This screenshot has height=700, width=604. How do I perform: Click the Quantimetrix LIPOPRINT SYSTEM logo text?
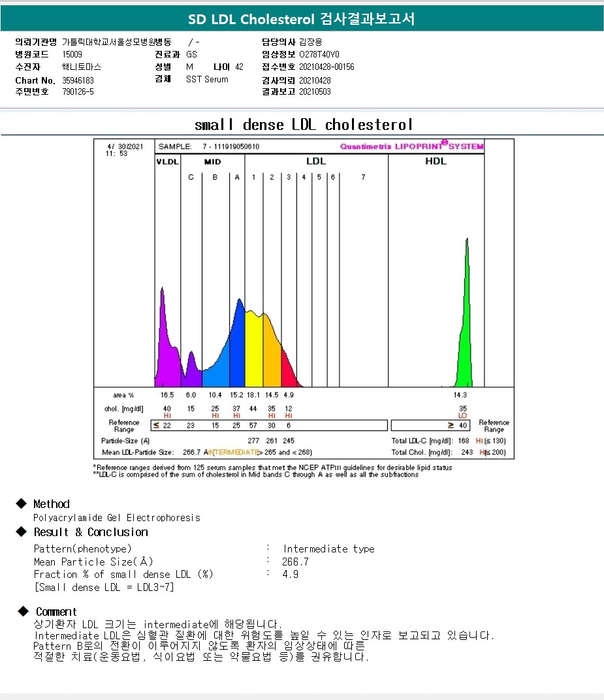click(x=411, y=146)
